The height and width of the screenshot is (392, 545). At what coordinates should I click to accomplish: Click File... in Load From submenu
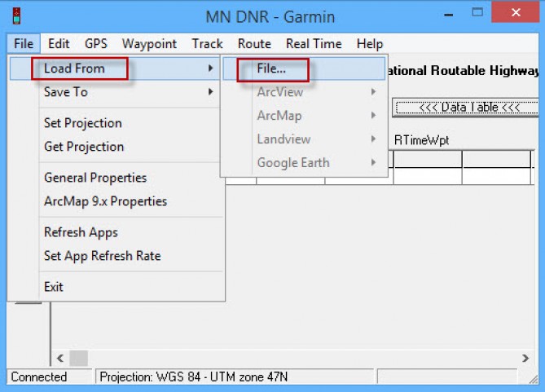point(304,68)
